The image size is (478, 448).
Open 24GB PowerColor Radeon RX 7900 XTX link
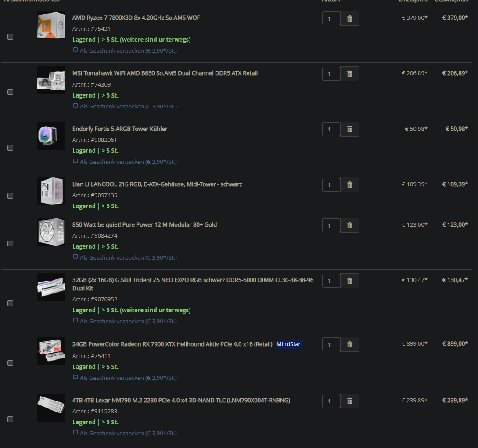[x=172, y=344]
